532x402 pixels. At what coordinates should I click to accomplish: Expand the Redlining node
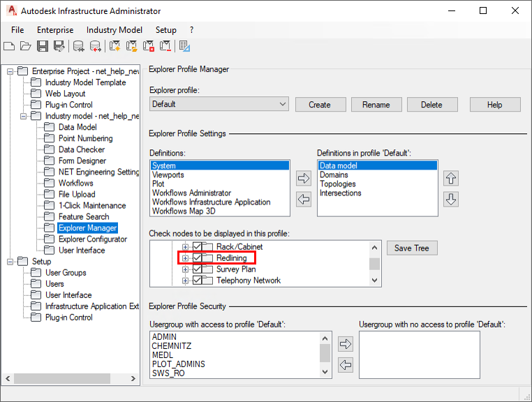coord(185,258)
